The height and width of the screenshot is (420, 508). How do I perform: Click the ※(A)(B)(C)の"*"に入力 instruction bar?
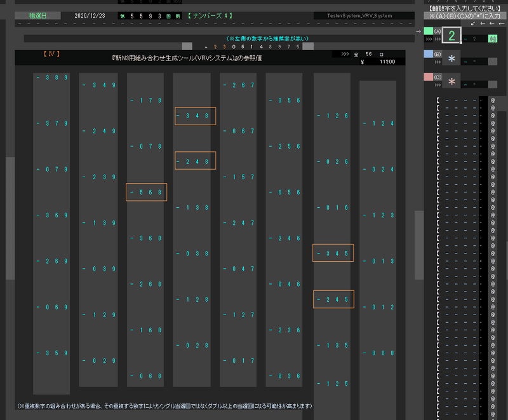(x=465, y=16)
